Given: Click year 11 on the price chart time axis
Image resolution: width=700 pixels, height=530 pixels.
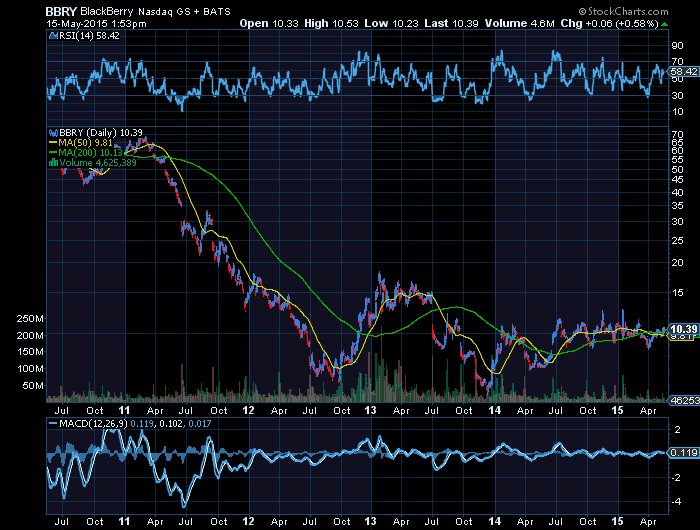Looking at the screenshot, I should tap(124, 410).
